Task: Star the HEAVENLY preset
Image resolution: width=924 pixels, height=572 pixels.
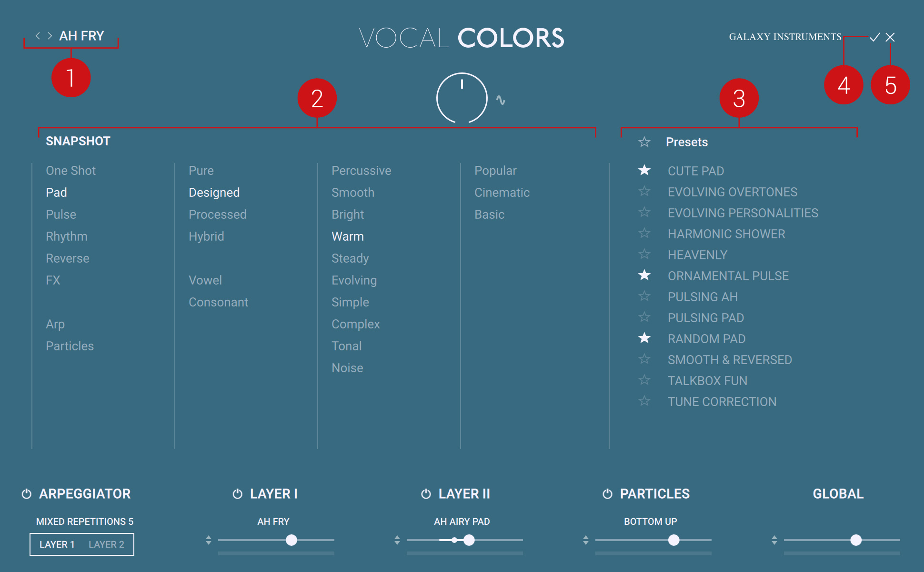Action: point(644,255)
